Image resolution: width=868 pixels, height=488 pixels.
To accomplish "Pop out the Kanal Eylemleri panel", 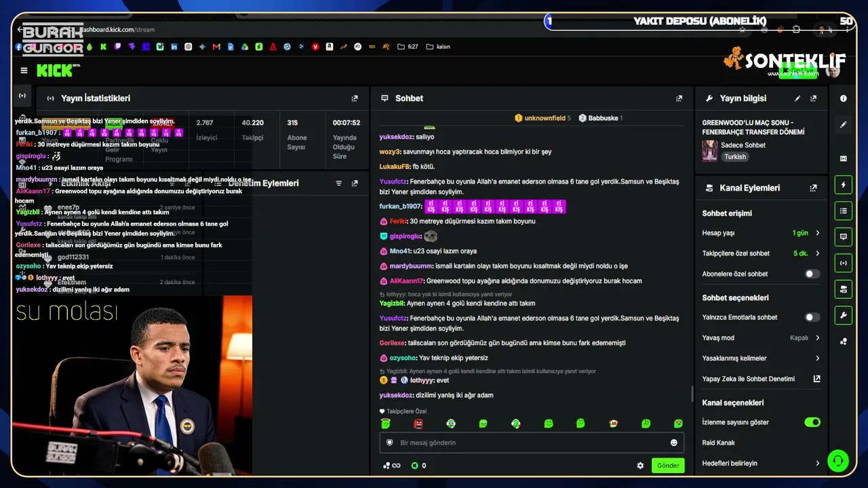I will coord(813,188).
